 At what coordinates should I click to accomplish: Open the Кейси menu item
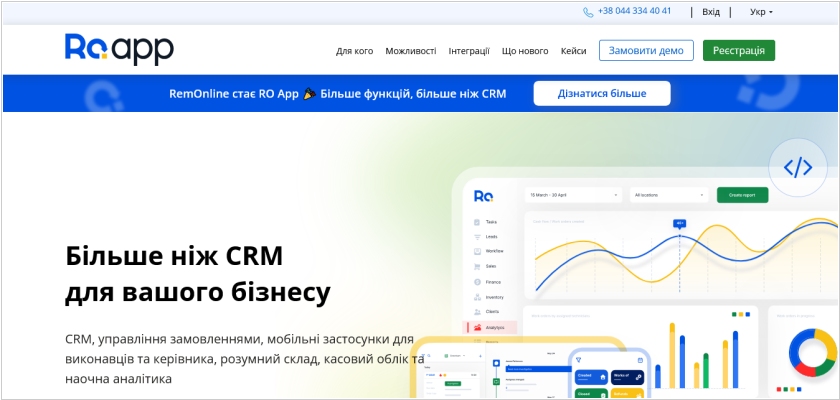(x=573, y=51)
